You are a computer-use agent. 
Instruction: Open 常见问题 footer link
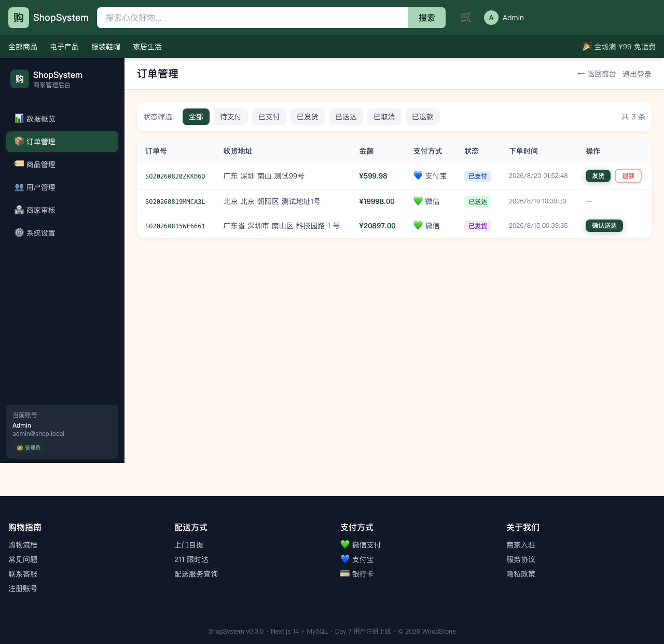(x=23, y=559)
